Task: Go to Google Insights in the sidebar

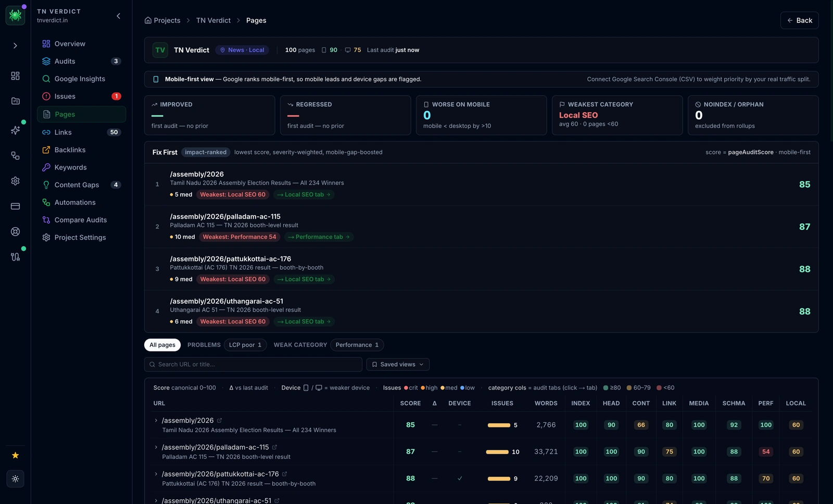Action: pyautogui.click(x=82, y=79)
